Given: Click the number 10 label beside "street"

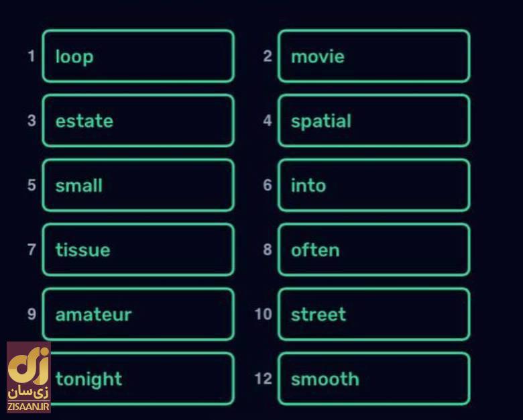Looking at the screenshot, I should pos(264,314).
